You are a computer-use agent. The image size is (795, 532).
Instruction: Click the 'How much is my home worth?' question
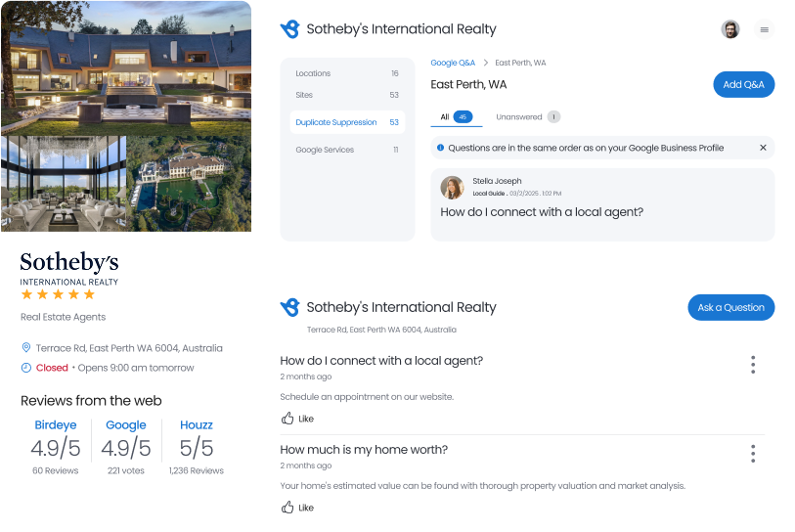pyautogui.click(x=364, y=449)
